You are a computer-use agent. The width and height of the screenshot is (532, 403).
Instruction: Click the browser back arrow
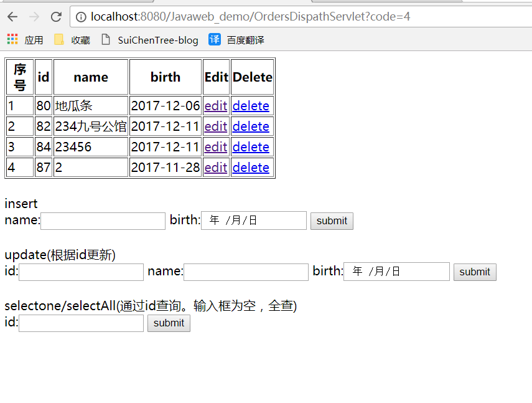click(12, 17)
